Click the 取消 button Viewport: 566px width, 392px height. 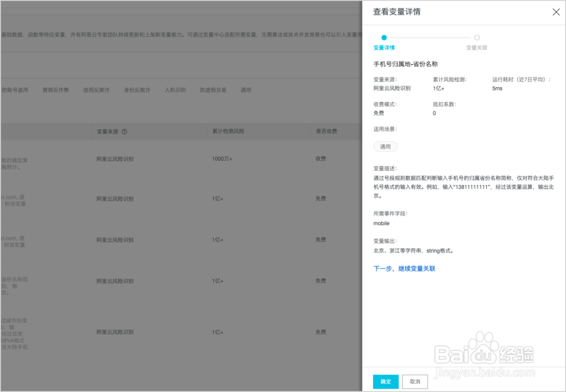[x=415, y=382]
